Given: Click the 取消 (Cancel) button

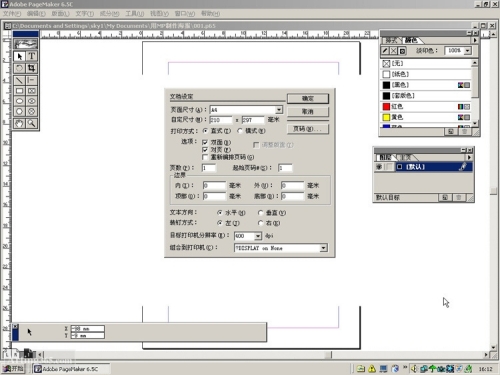Looking at the screenshot, I should (x=308, y=111).
